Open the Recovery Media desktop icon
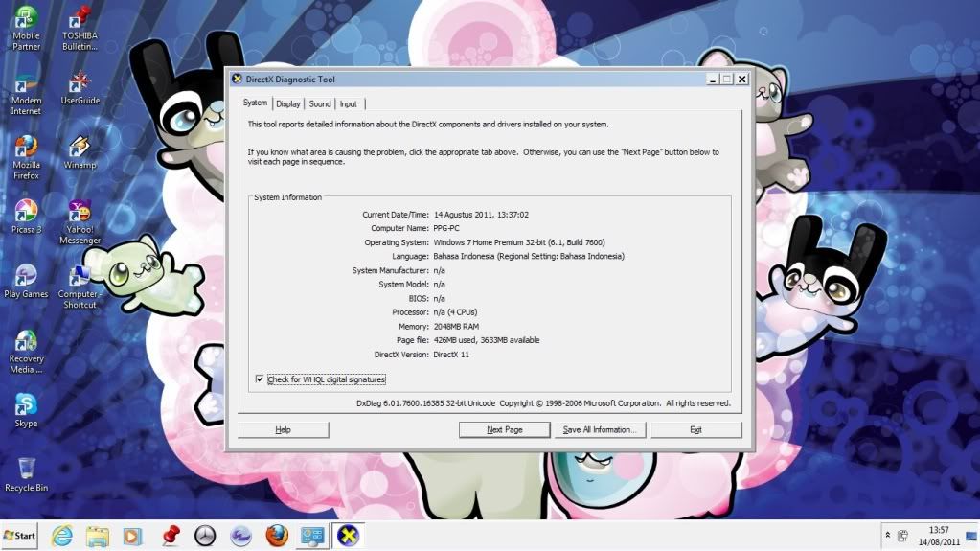The height and width of the screenshot is (551, 980). (26, 352)
